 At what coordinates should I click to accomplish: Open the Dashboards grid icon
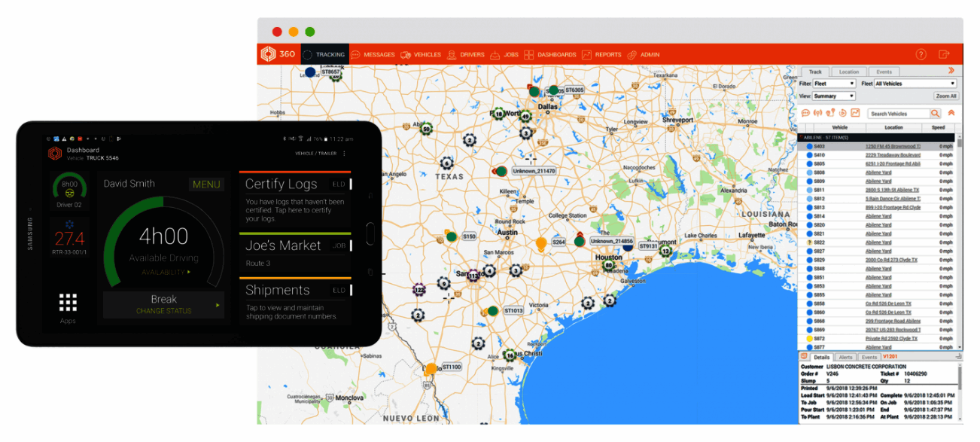click(x=528, y=53)
